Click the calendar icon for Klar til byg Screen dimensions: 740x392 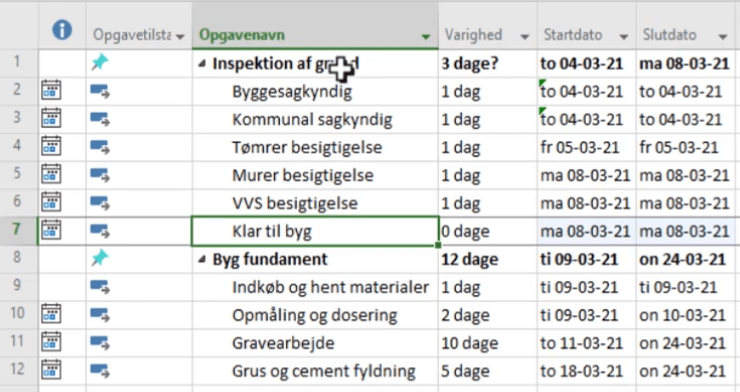(51, 230)
